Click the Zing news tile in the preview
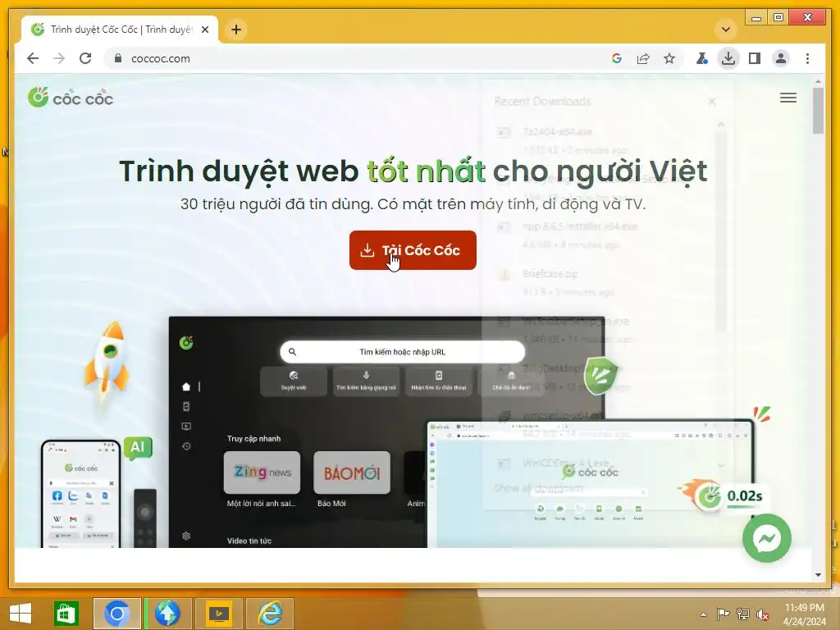This screenshot has width=840, height=630. coord(262,472)
